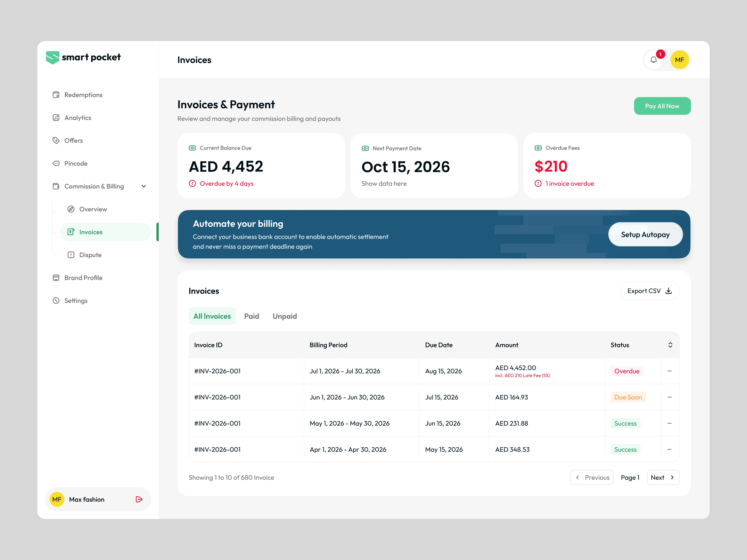Go to the Next page
747x560 pixels.
tap(663, 477)
